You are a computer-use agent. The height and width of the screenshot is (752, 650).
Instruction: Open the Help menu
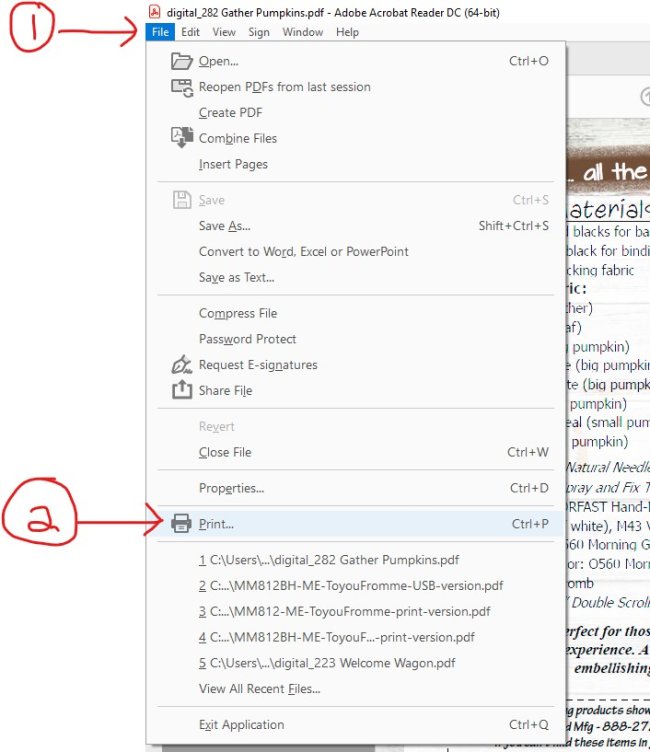(x=347, y=32)
